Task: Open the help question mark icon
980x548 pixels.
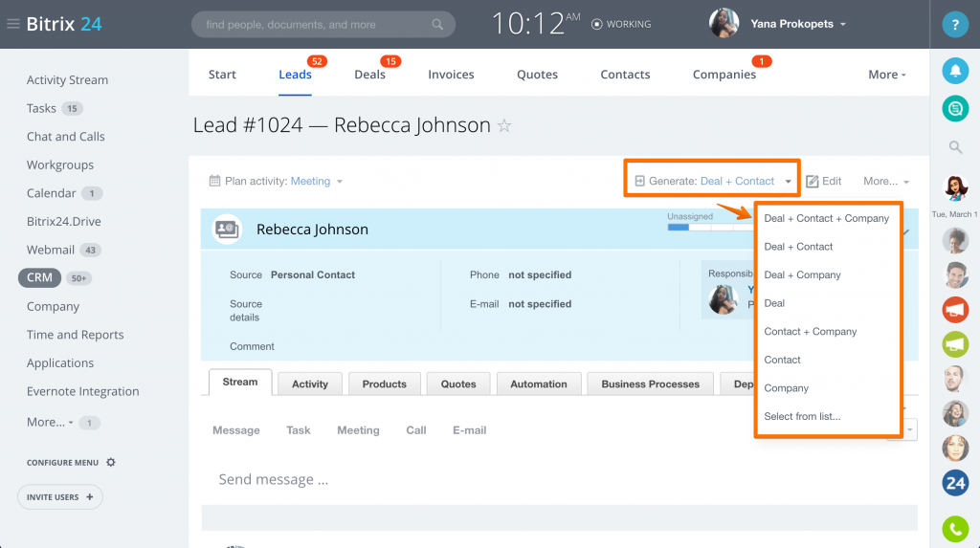Action: (x=955, y=25)
